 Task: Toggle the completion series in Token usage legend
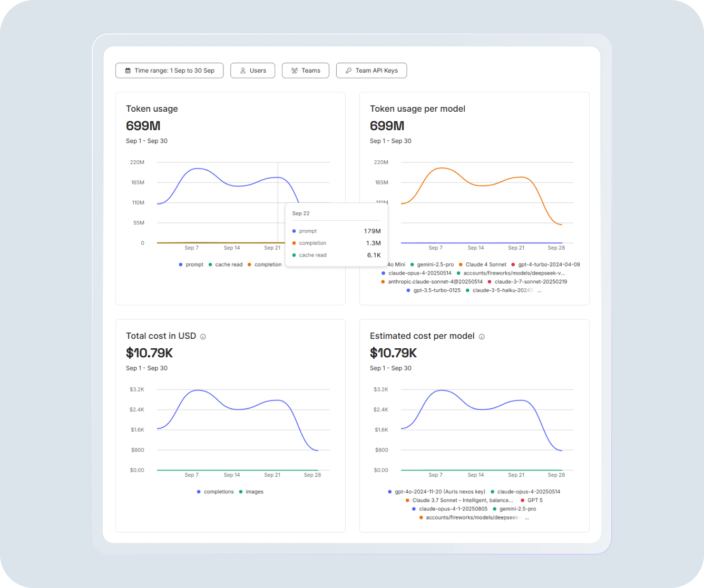point(266,264)
